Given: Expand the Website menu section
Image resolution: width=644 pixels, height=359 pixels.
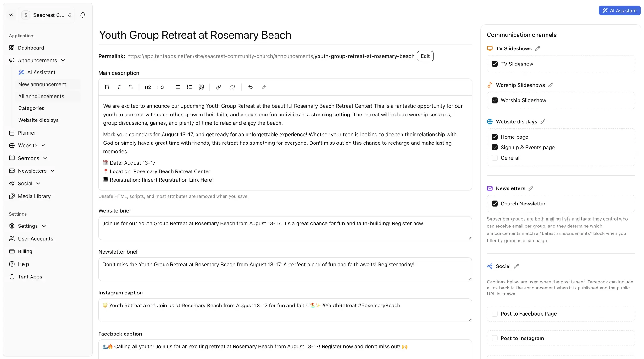Looking at the screenshot, I should (43, 145).
